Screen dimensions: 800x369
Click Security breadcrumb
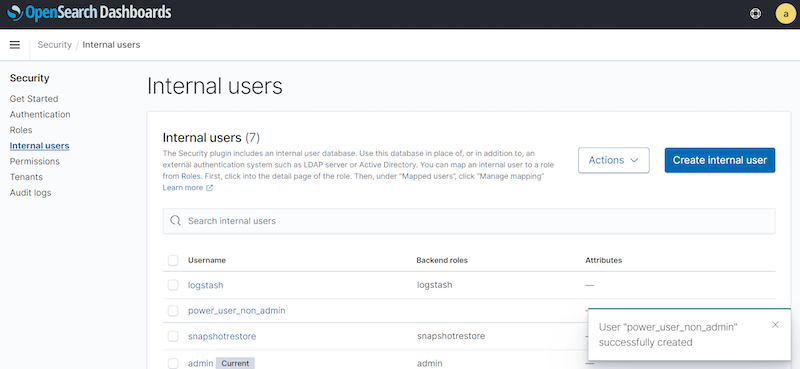click(x=55, y=45)
